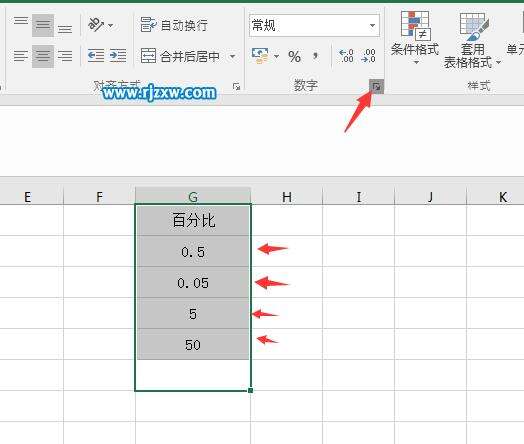Open 条件格式 menu
This screenshot has width=524, height=444.
415,38
